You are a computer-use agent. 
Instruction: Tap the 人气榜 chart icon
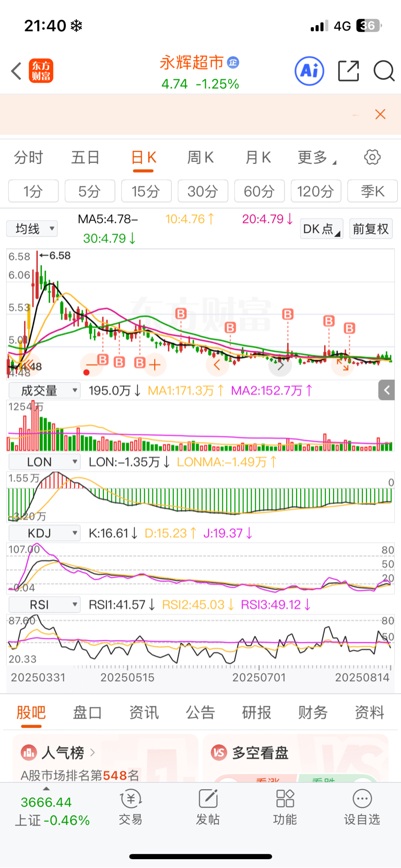tap(29, 753)
